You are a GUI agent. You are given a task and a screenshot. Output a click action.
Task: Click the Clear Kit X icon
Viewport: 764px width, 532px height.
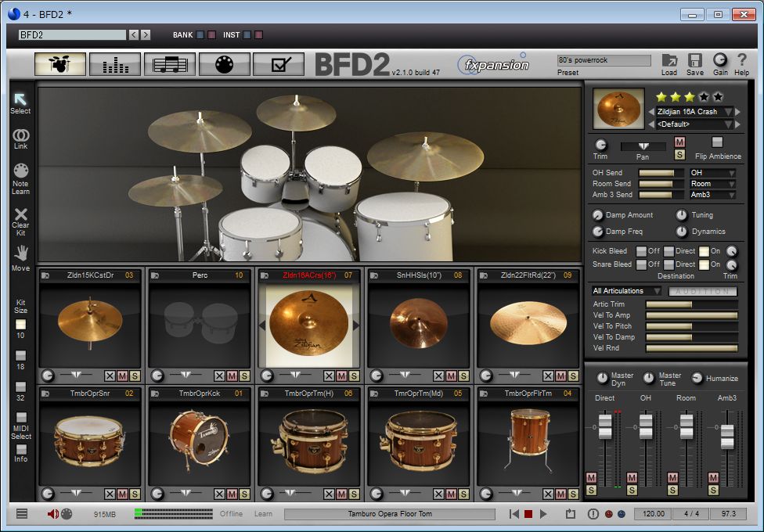[20, 214]
